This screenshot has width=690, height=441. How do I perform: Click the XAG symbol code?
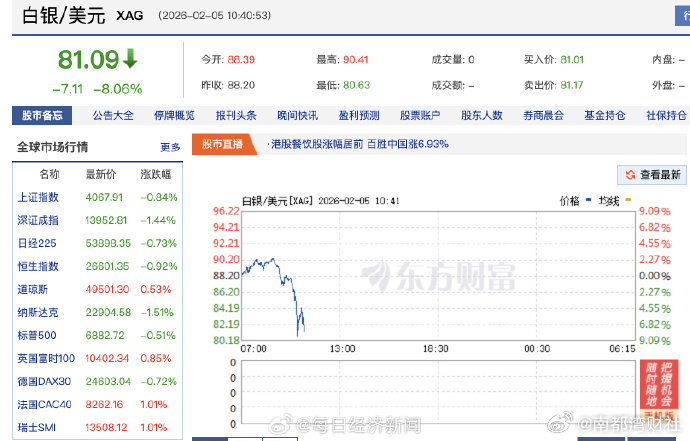point(130,16)
